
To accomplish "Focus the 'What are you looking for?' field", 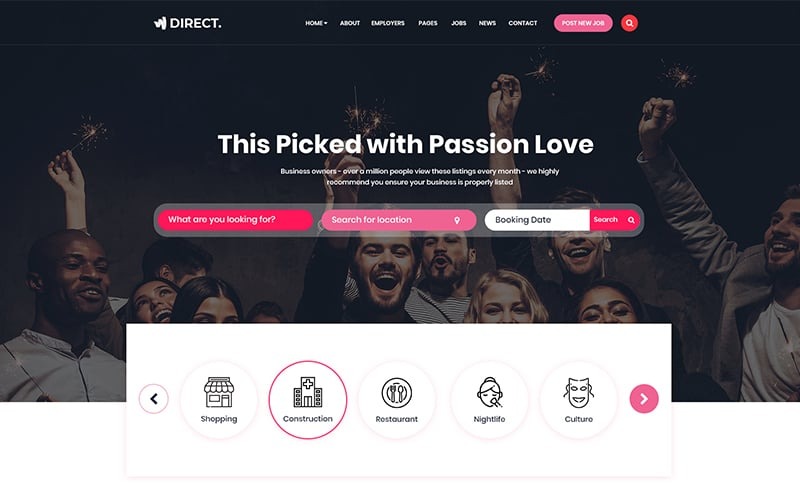I will click(x=235, y=220).
